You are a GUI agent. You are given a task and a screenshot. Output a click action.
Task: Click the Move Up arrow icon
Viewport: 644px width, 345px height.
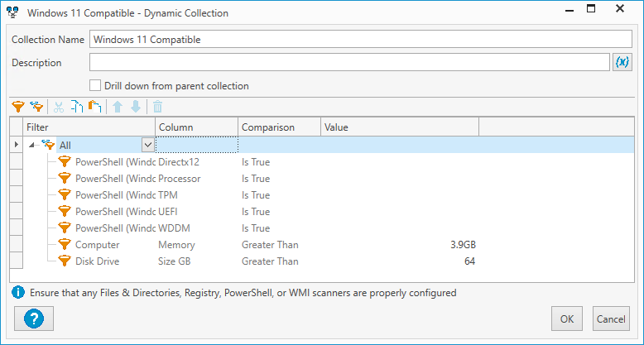tap(118, 108)
